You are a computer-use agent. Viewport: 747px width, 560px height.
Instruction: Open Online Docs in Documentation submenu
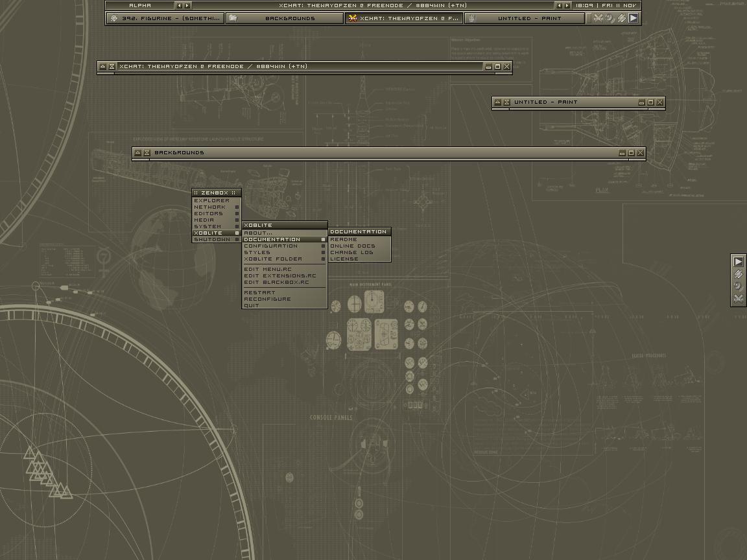360,246
